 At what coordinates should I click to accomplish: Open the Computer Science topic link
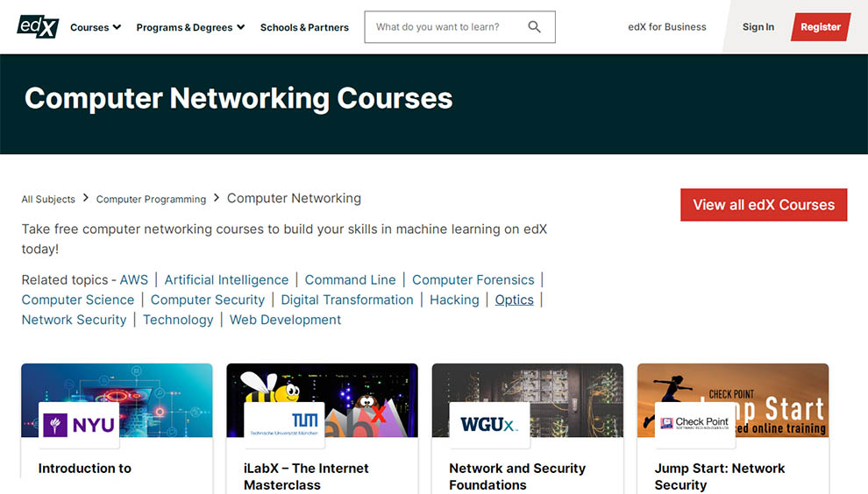click(x=78, y=300)
